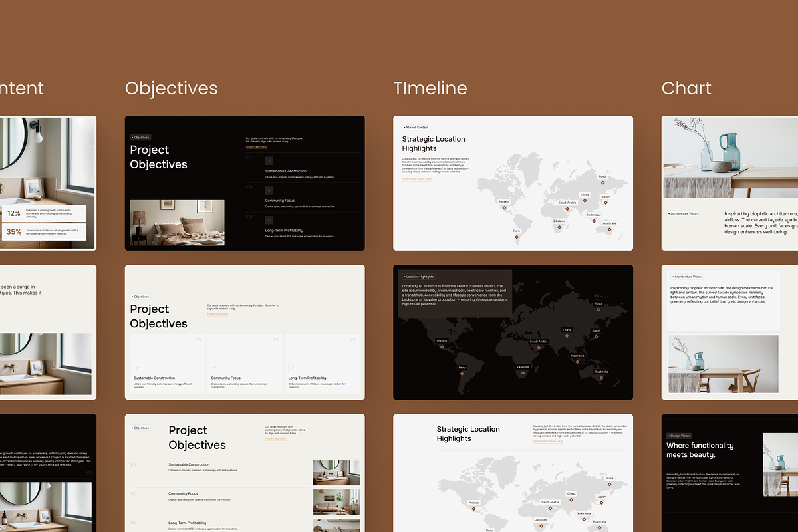Screen dimensions: 798x532
Task: Click the Strategic Location Highlights title on the bottom map slide
Action: click(468, 434)
